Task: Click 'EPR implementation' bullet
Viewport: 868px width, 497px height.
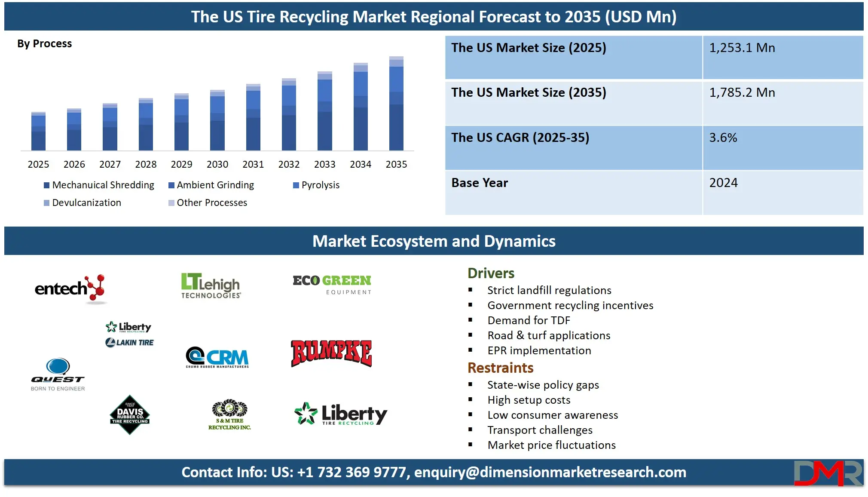Action: (x=539, y=350)
